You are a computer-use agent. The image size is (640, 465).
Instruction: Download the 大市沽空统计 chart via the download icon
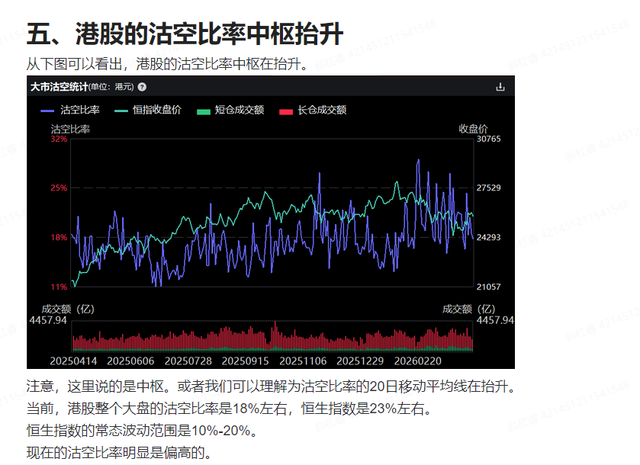[x=500, y=87]
